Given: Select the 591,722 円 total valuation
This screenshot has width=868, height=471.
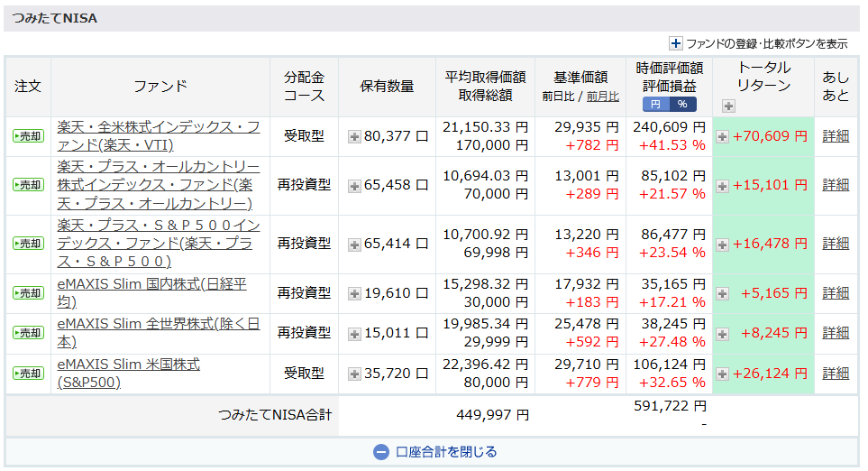Looking at the screenshot, I should pyautogui.click(x=670, y=406).
